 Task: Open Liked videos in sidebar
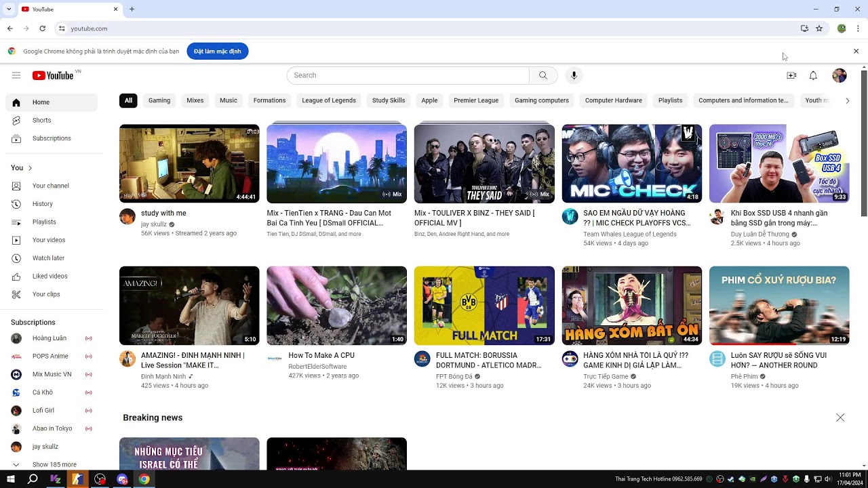(52, 276)
